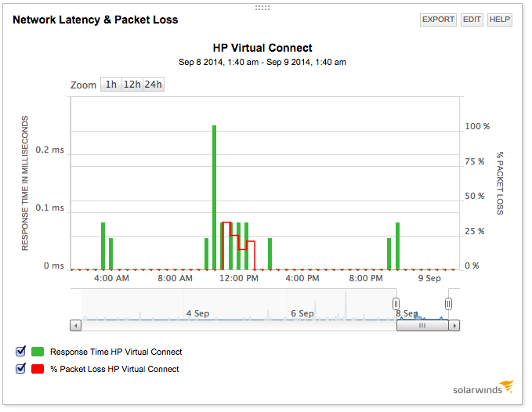532x412 pixels.
Task: Click the 50 % packet loss axis label
Action: [474, 196]
